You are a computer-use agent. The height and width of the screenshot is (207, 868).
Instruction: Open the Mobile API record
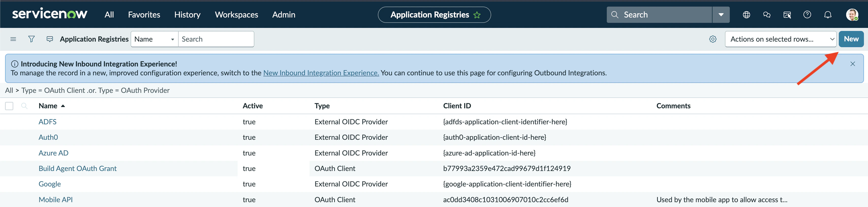coord(56,200)
